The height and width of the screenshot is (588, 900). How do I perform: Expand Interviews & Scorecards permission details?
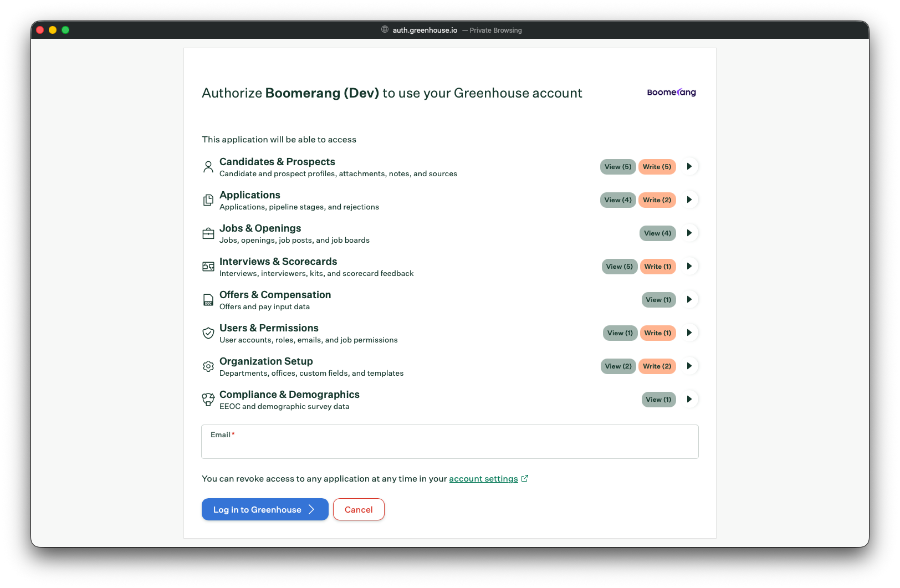click(689, 266)
